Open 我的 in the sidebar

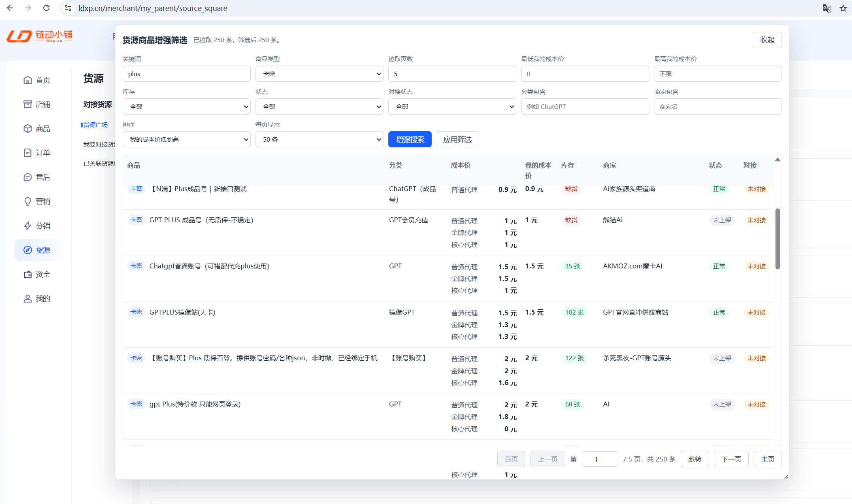(39, 299)
